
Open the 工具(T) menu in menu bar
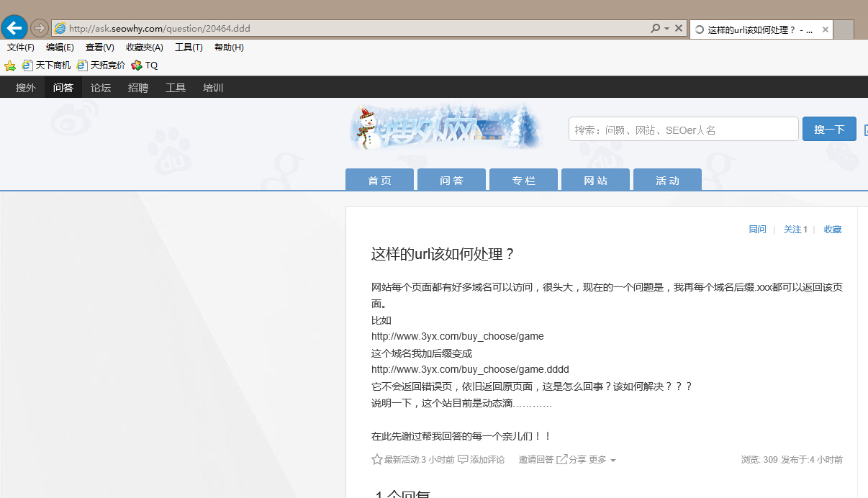pyautogui.click(x=189, y=47)
